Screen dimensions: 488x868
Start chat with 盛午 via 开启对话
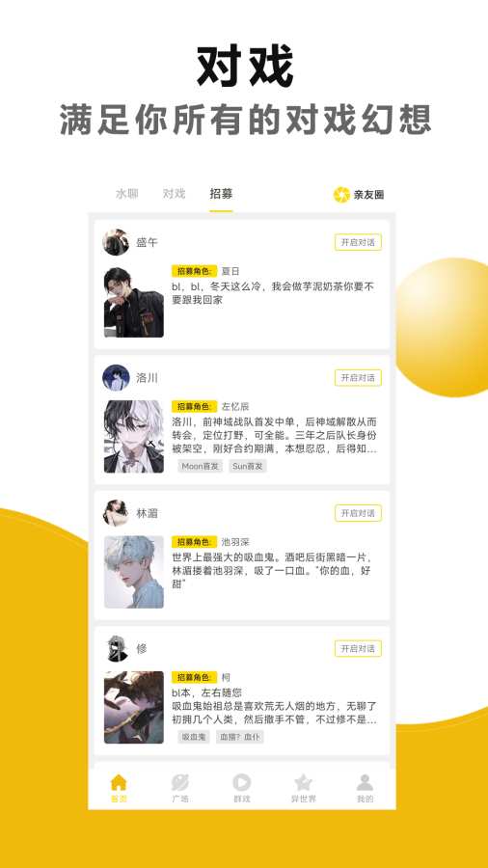(358, 242)
